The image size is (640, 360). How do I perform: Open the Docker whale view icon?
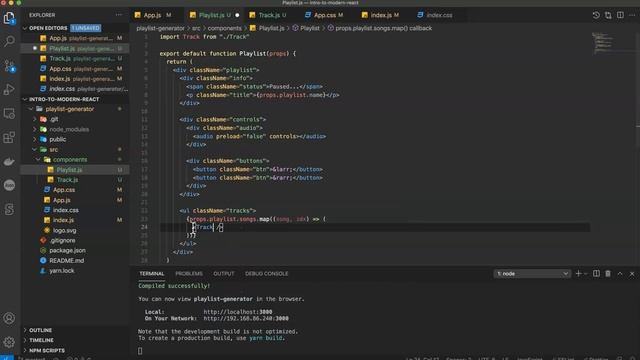[9, 162]
